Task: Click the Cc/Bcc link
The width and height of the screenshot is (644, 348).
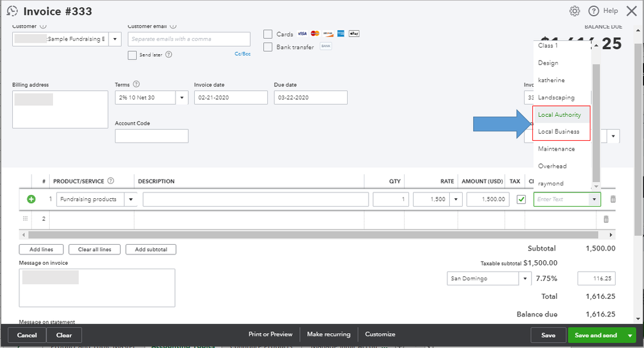Action: pyautogui.click(x=243, y=54)
